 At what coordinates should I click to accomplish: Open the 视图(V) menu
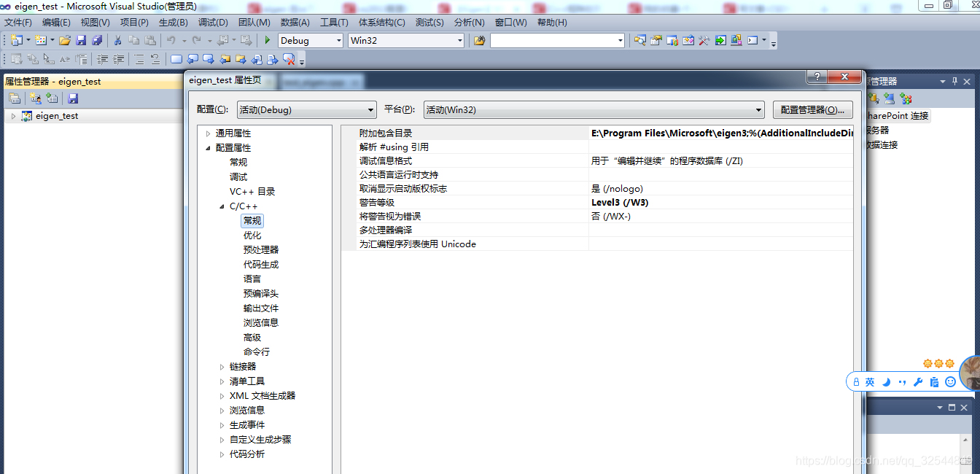pos(95,23)
